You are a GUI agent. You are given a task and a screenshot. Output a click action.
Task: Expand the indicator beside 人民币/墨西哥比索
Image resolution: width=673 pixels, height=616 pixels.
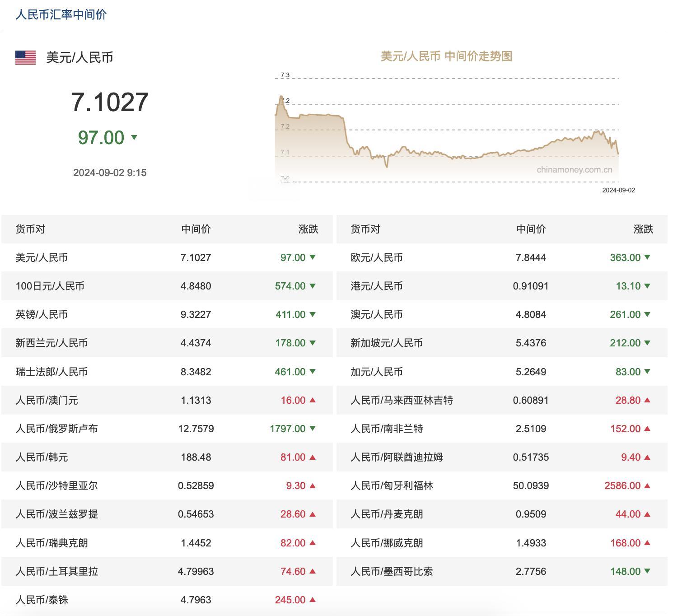648,571
